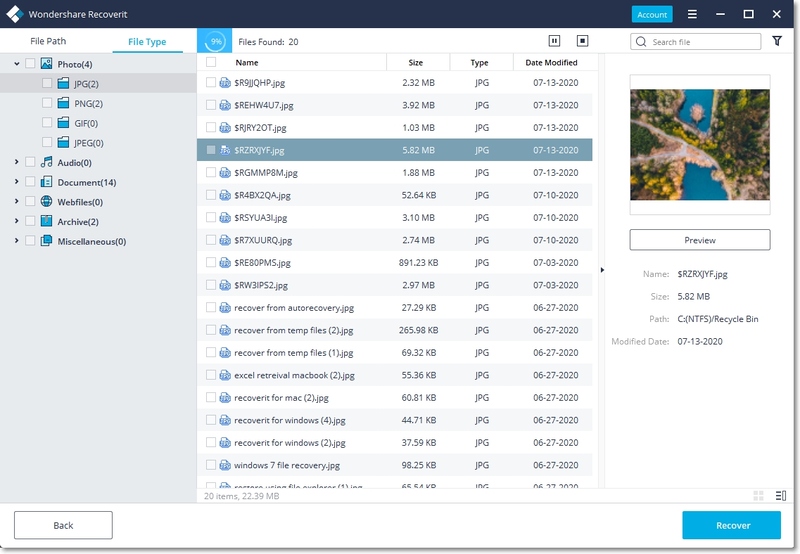800x554 pixels.
Task: Expand the Document(14) tree node
Action: 16,182
